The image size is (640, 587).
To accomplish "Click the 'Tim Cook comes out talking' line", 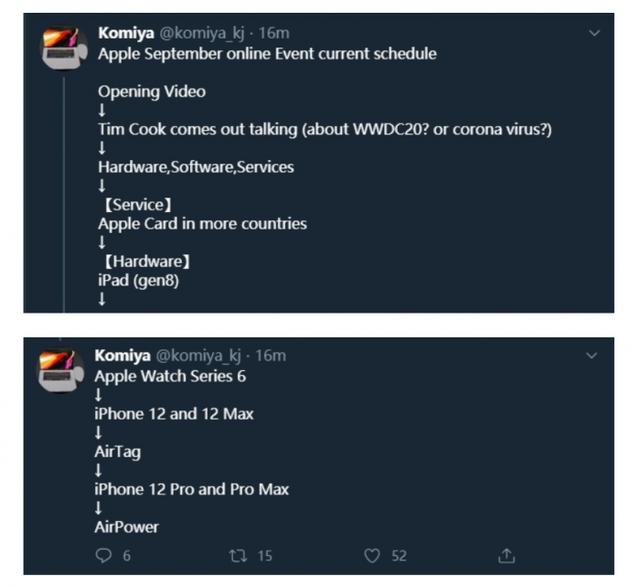I will click(x=325, y=129).
